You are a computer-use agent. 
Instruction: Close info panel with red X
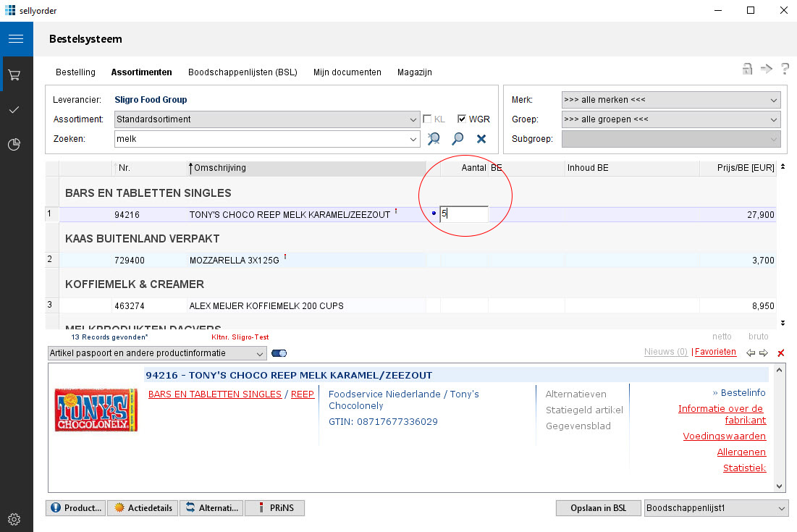780,352
